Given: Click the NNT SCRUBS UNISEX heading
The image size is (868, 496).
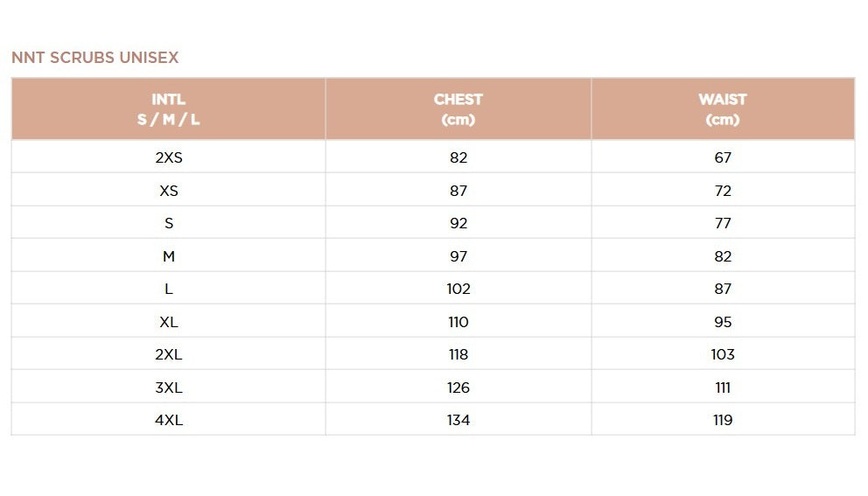Looking at the screenshot, I should pos(94,58).
